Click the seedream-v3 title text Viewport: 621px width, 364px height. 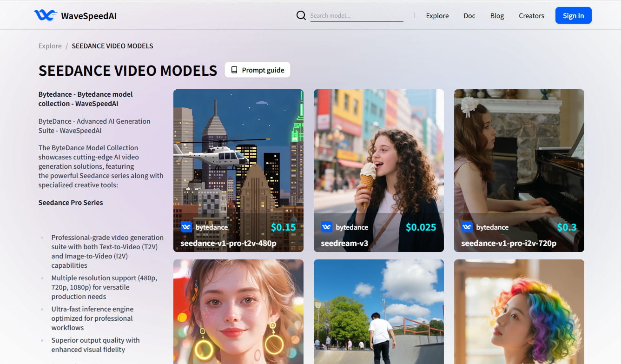[x=344, y=243]
